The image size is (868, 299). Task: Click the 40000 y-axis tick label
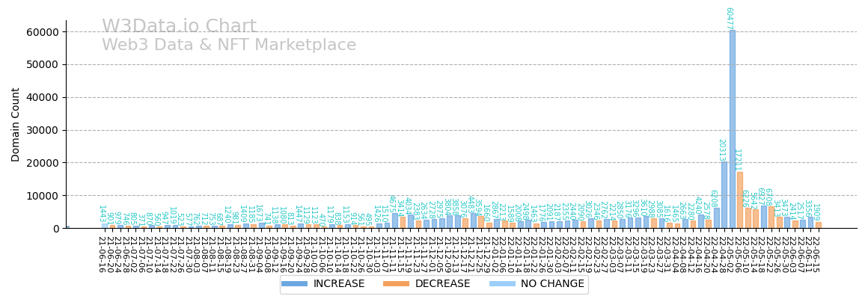(x=40, y=97)
